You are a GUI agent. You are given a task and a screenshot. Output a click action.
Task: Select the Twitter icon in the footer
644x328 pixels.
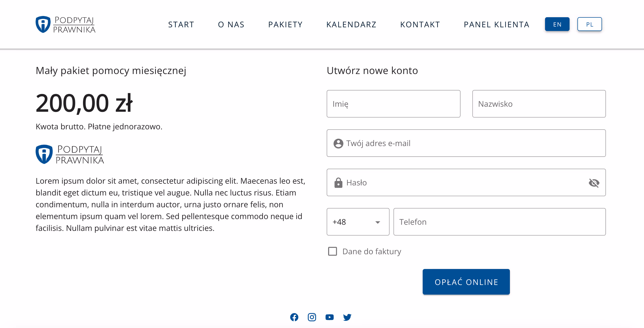point(347,317)
